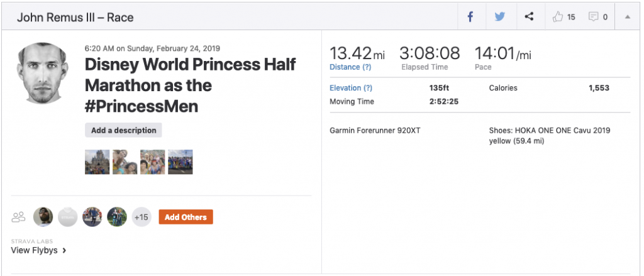Select the first tagged athlete avatar
Screen dimensions: 644x276
43,218
